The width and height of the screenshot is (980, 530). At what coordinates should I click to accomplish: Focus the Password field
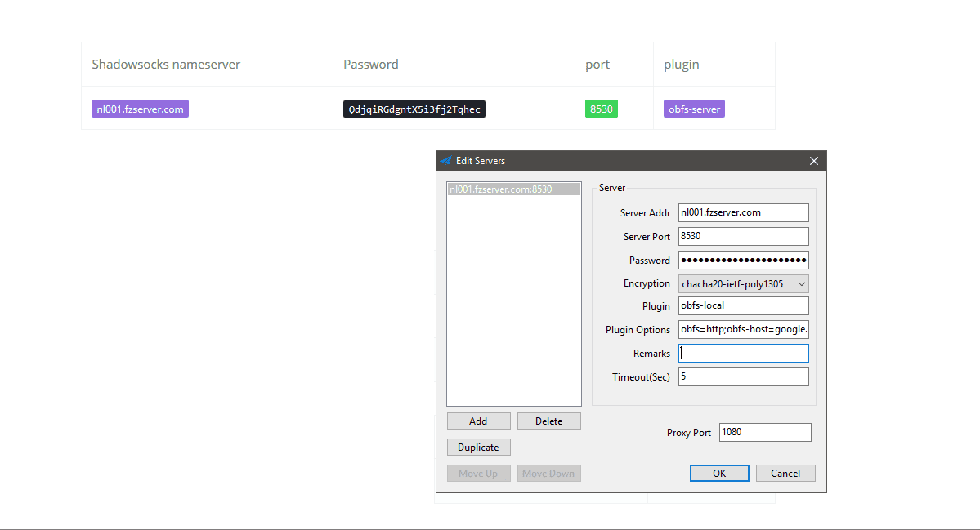743,260
